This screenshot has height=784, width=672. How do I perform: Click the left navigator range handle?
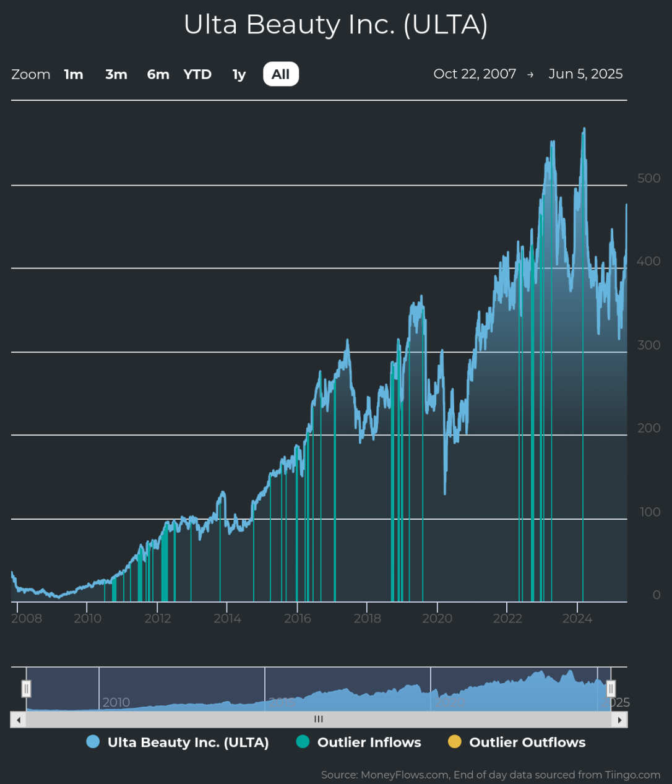pyautogui.click(x=26, y=688)
